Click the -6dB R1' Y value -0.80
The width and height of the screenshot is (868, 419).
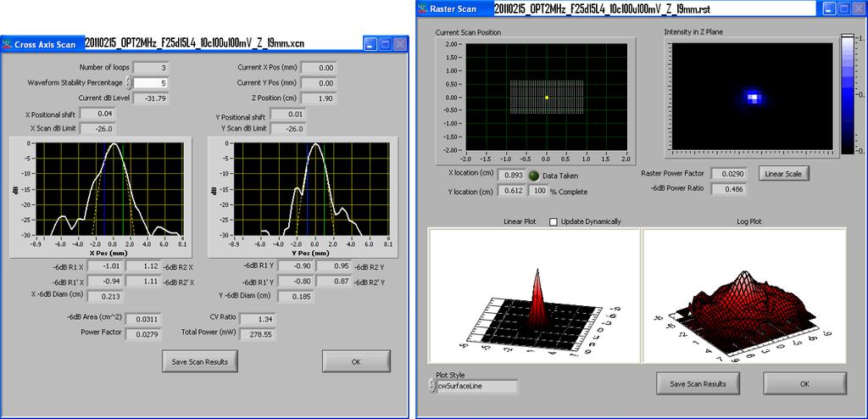[296, 282]
